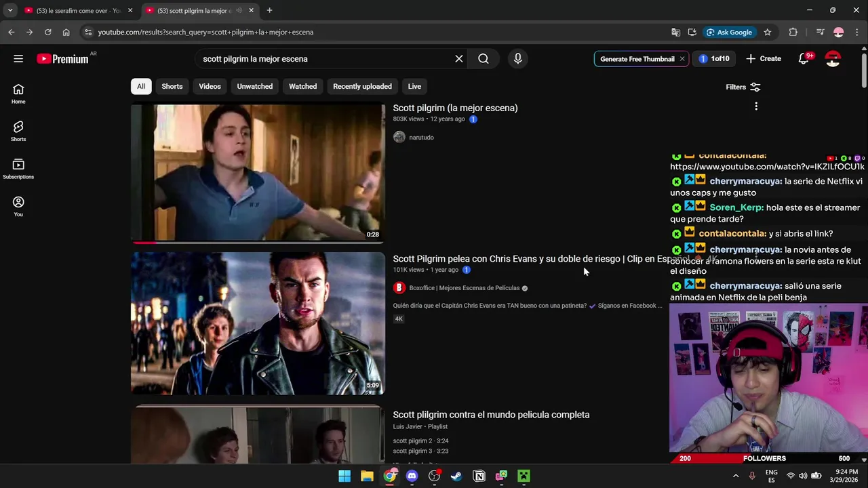Open a new browser tab

[269, 11]
